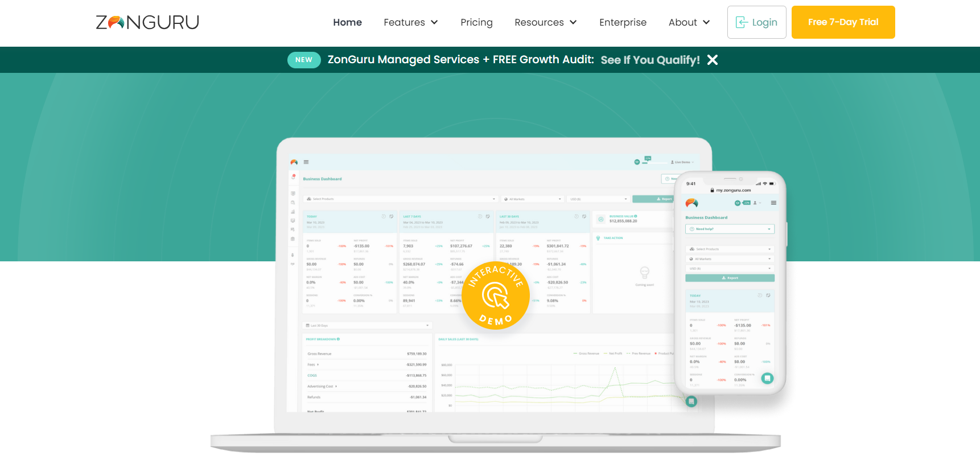
Task: Dismiss the announcement banner with the X
Action: coord(713,60)
